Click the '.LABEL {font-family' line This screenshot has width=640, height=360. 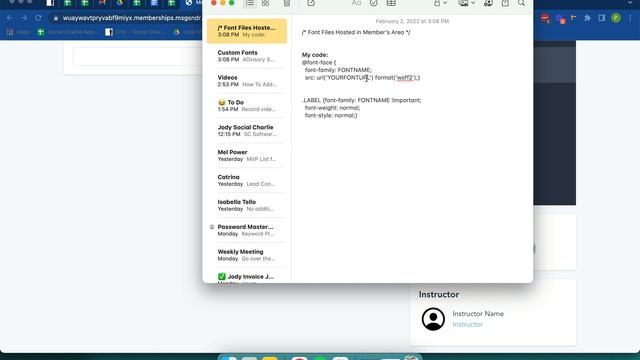tap(362, 100)
